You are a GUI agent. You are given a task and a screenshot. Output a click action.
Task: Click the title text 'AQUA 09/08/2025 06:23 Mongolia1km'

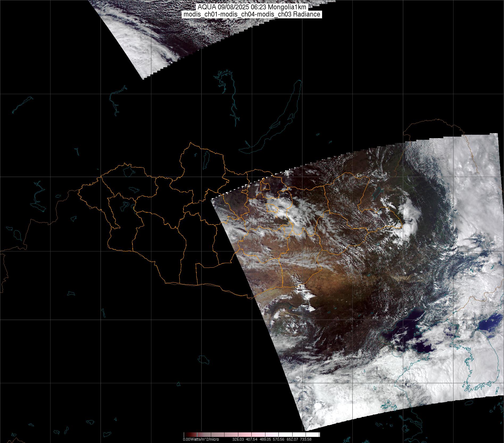coord(252,7)
